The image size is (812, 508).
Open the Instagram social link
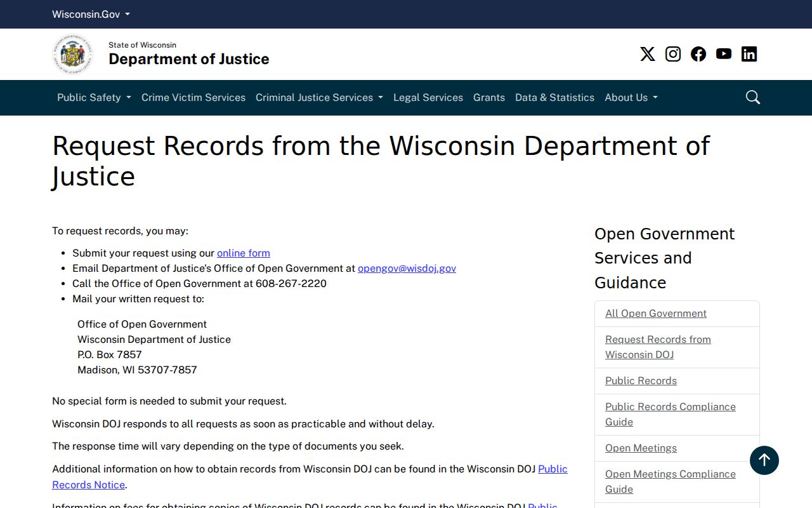pyautogui.click(x=673, y=54)
